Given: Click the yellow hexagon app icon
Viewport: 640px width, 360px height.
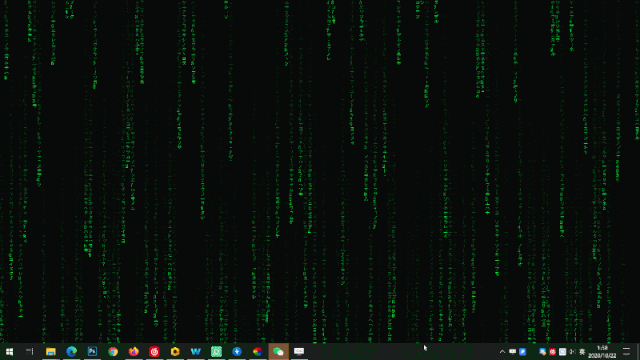Looking at the screenshot, I should point(175,351).
